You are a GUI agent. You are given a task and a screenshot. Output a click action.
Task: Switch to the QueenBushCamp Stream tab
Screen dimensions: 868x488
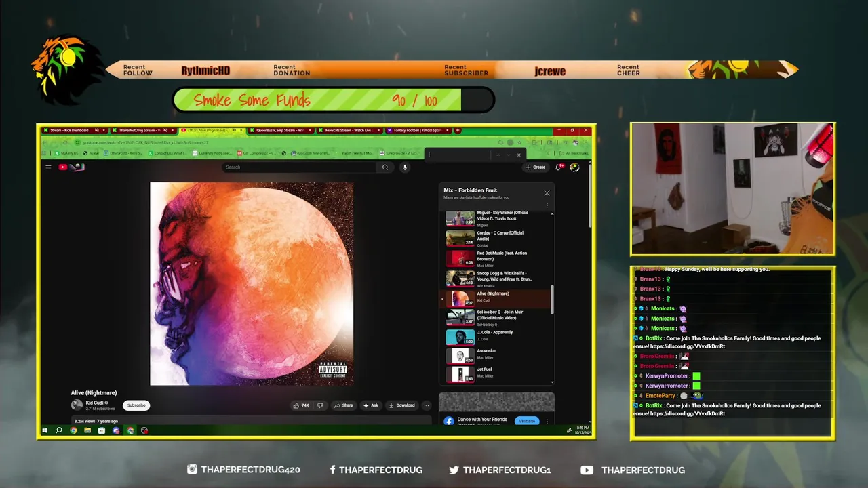coord(281,130)
